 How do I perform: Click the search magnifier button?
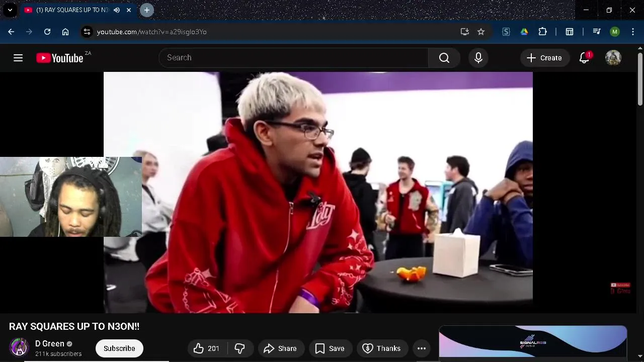444,58
